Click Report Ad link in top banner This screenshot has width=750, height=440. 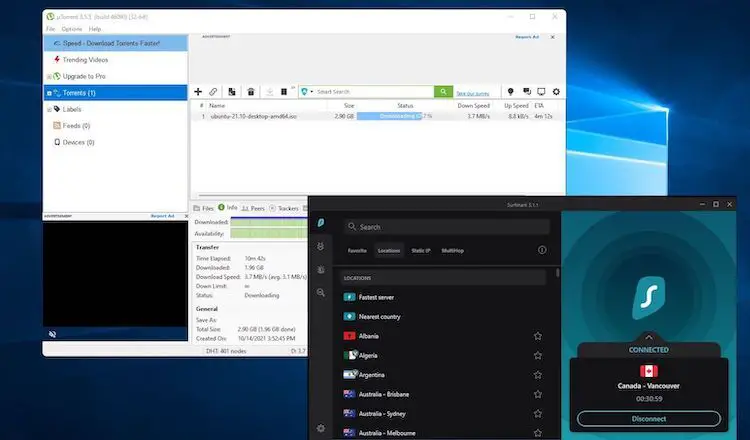[527, 37]
